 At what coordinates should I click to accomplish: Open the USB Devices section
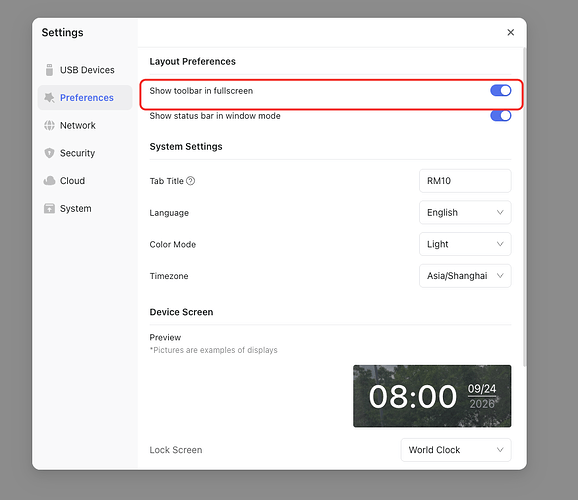click(85, 70)
